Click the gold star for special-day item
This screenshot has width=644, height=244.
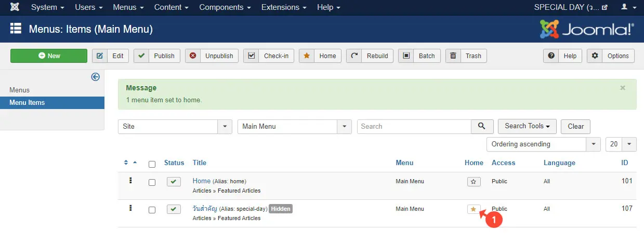474,209
